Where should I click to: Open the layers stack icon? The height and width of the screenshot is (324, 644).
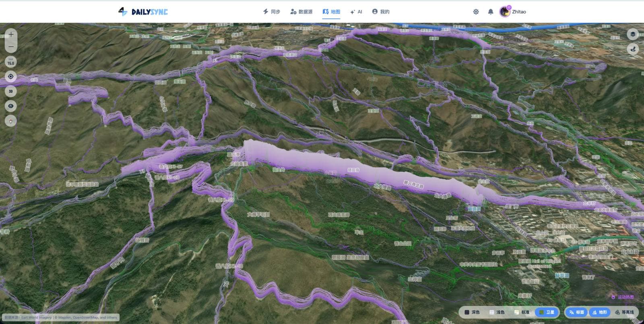(633, 34)
